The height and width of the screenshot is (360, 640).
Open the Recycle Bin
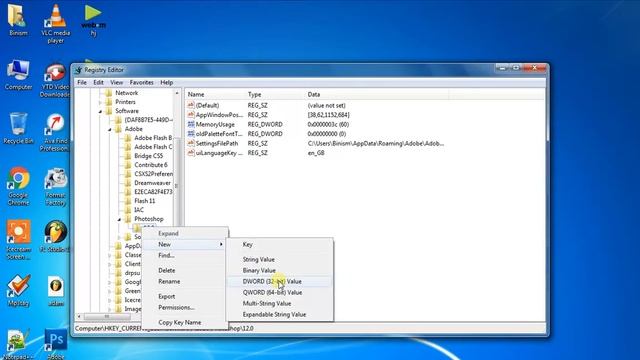(18, 128)
